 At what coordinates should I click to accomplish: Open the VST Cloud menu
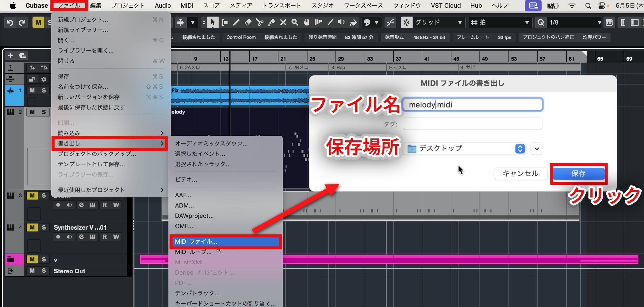pyautogui.click(x=446, y=6)
